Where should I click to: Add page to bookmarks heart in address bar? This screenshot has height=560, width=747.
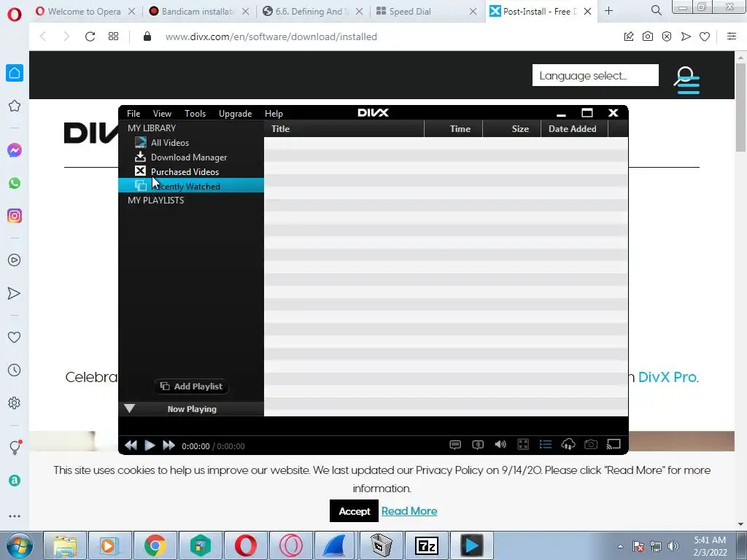tap(705, 36)
